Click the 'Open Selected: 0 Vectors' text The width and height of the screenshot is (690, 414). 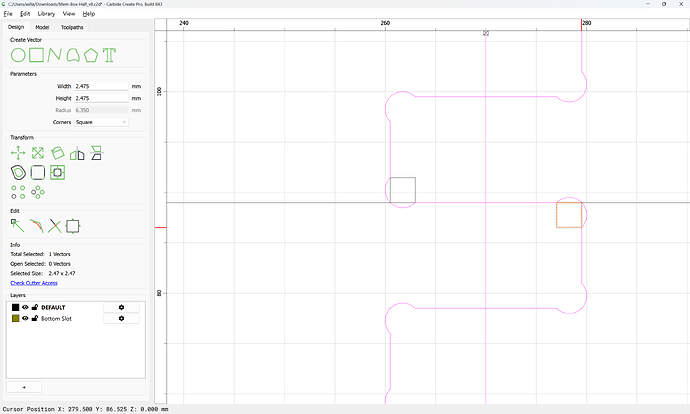pos(40,264)
